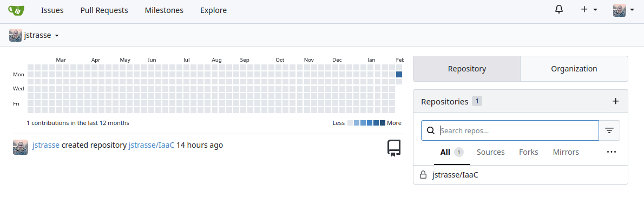Open the user avatar menu
The width and height of the screenshot is (644, 197).
pyautogui.click(x=623, y=10)
